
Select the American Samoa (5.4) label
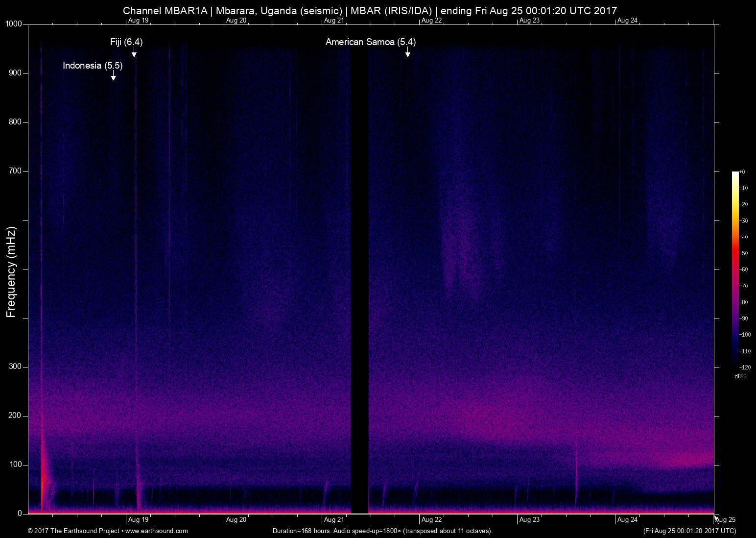pyautogui.click(x=371, y=42)
